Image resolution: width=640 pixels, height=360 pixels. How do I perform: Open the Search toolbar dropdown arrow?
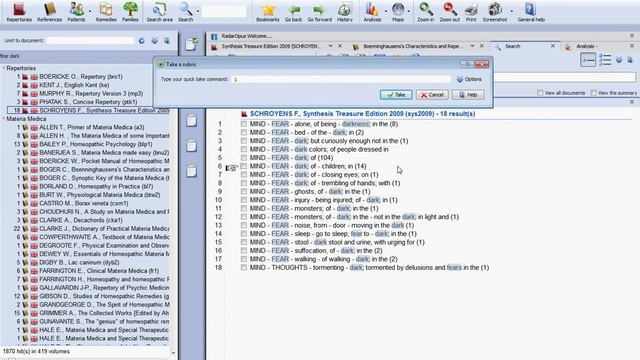[198, 11]
